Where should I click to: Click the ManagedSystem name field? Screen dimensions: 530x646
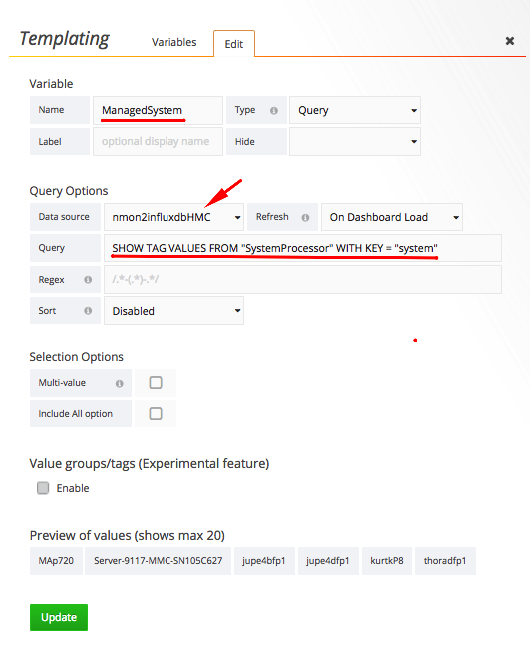pyautogui.click(x=158, y=110)
